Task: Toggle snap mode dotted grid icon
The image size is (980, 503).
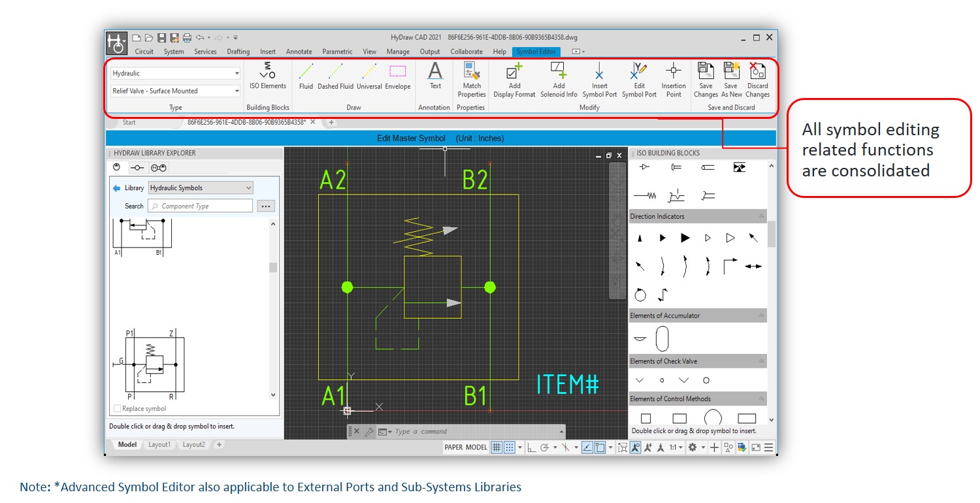Action: pyautogui.click(x=510, y=447)
